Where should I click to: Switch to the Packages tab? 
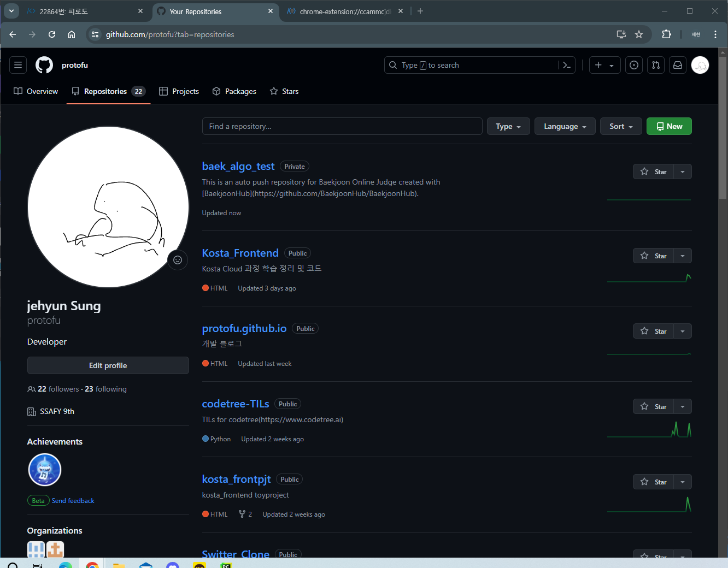[234, 91]
